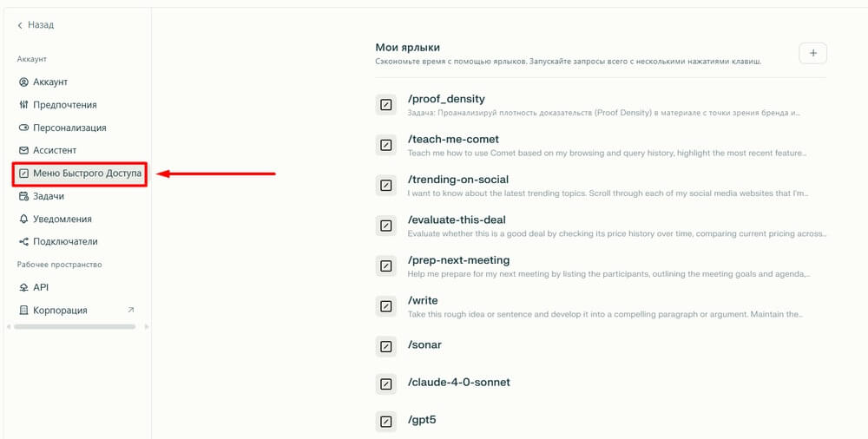This screenshot has height=439, width=868.
Task: Select Персонализация in the sidebar
Action: click(x=69, y=128)
